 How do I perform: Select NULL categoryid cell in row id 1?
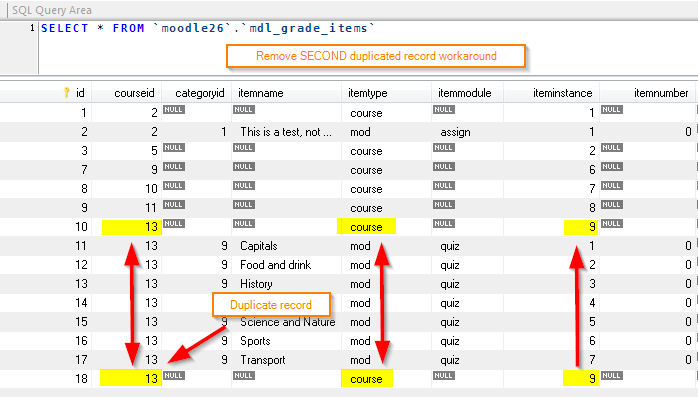tap(174, 109)
